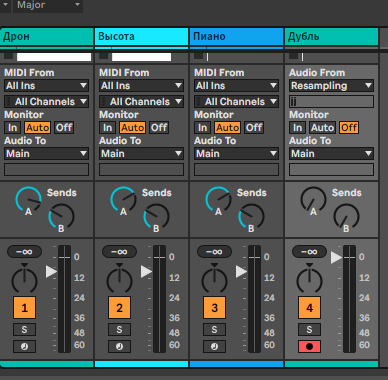Click Send A knob on Дубль track

coord(313,199)
